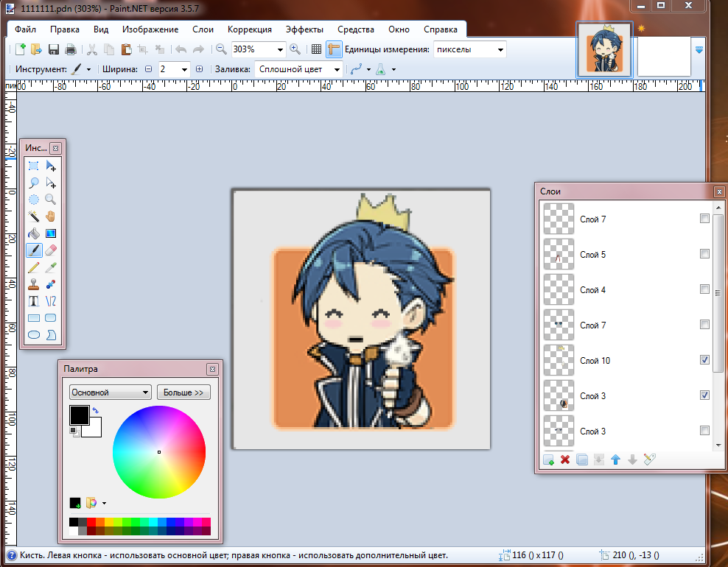
Task: Uncheck the checked Слой 3 visibility checkbox
Action: [x=704, y=395]
